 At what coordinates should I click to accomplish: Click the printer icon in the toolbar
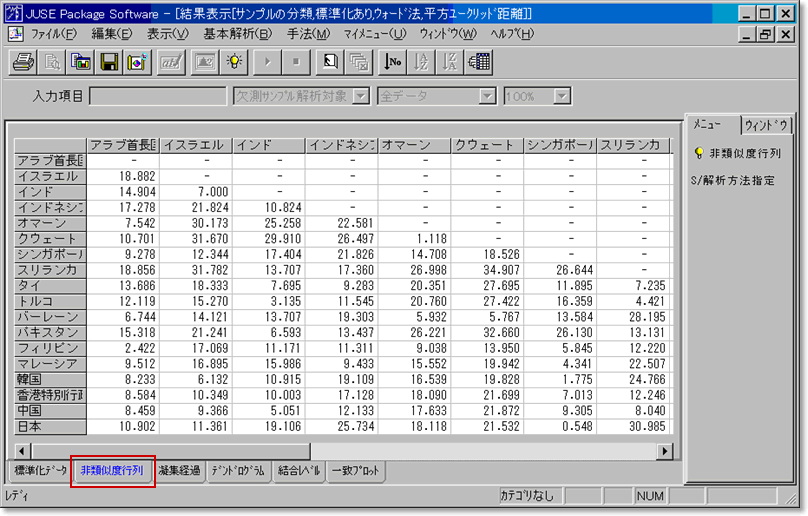pyautogui.click(x=23, y=63)
